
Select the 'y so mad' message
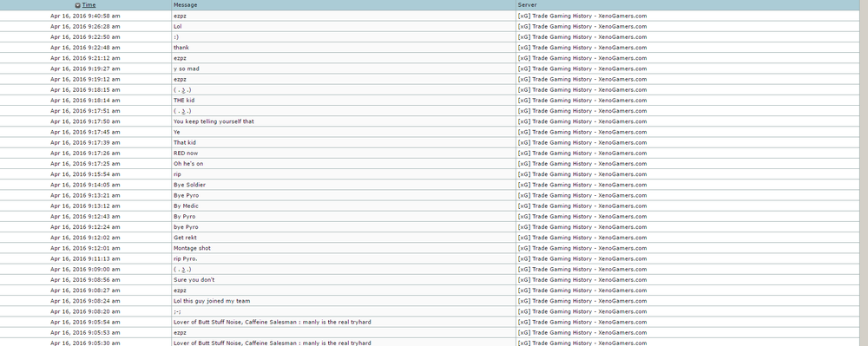click(x=186, y=69)
